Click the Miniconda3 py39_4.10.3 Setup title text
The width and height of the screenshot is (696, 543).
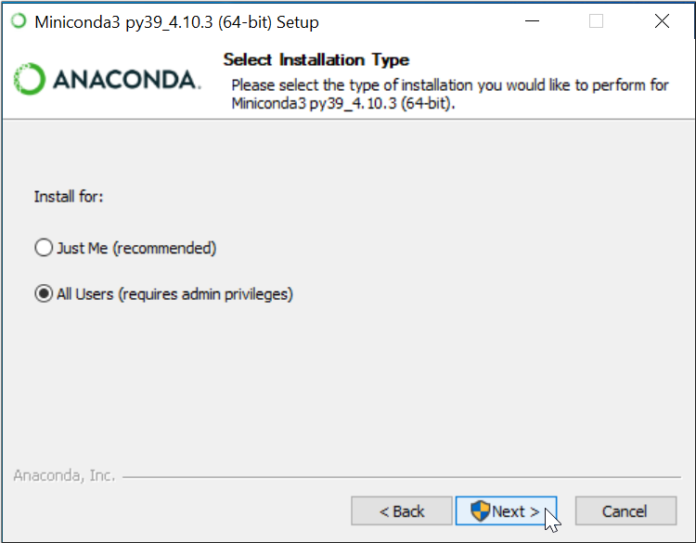pos(177,21)
